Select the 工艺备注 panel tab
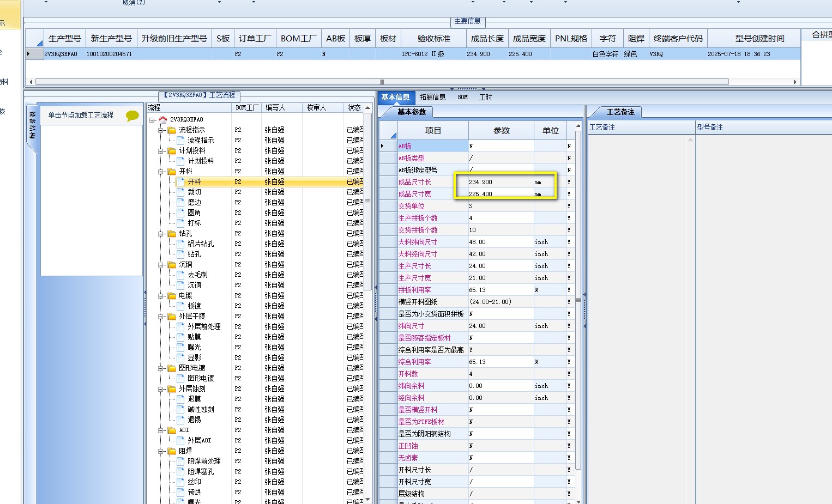The height and width of the screenshot is (504, 832). tap(620, 112)
